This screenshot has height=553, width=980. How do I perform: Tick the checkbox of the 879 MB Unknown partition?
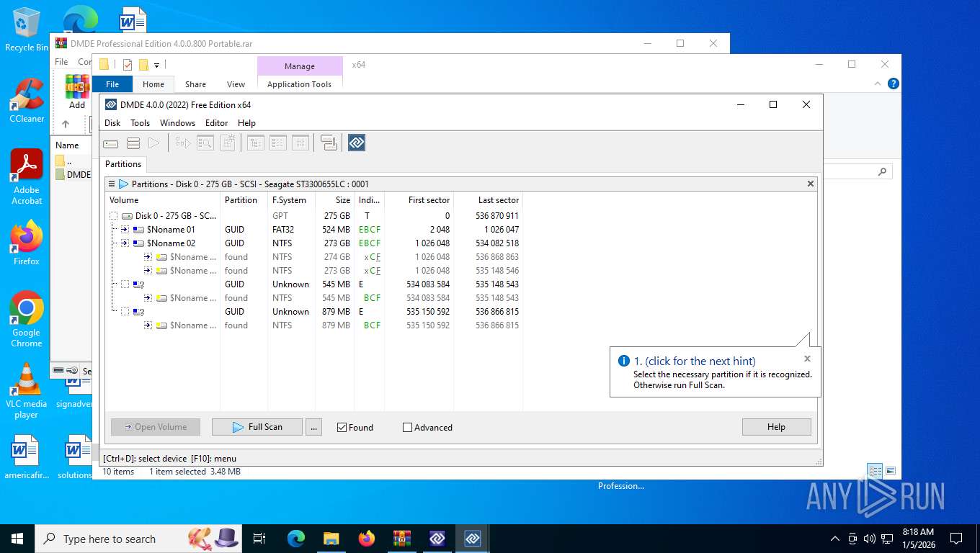(x=125, y=312)
